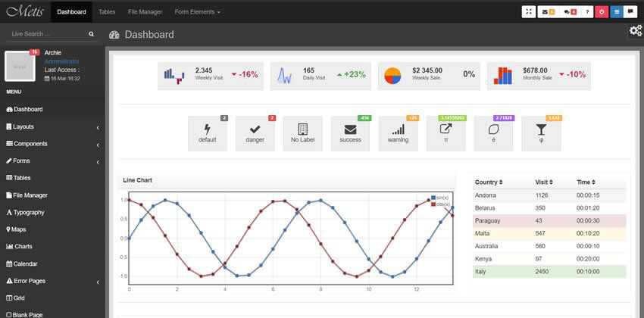Screen dimensions: 644x318
Task: Toggle the left sidebar with blue menu button
Action: (x=616, y=12)
